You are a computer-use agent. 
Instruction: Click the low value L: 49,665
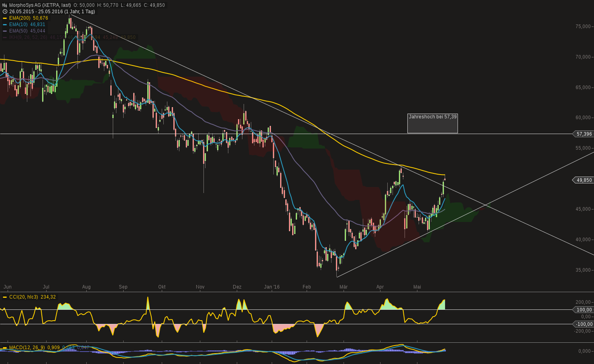point(131,5)
